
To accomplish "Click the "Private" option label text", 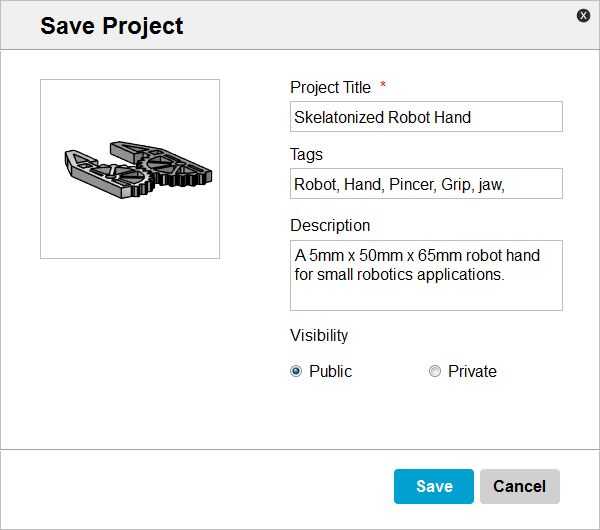I will coord(472,371).
